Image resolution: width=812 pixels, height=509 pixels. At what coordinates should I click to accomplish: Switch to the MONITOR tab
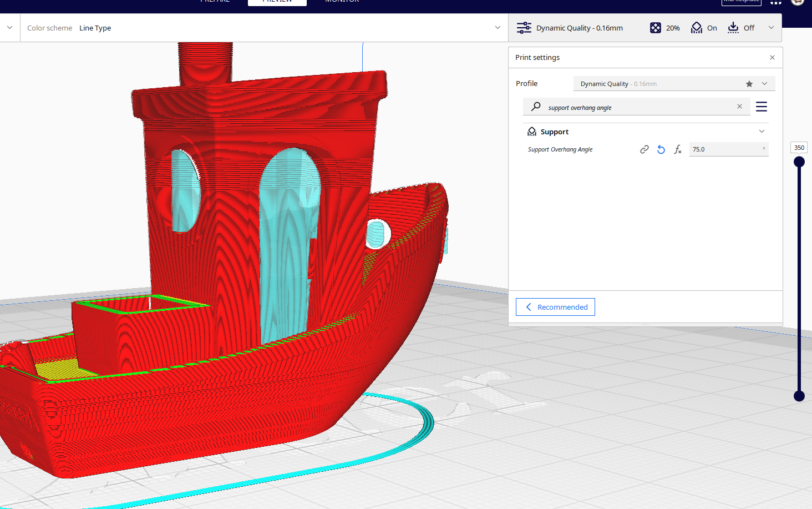click(342, 2)
